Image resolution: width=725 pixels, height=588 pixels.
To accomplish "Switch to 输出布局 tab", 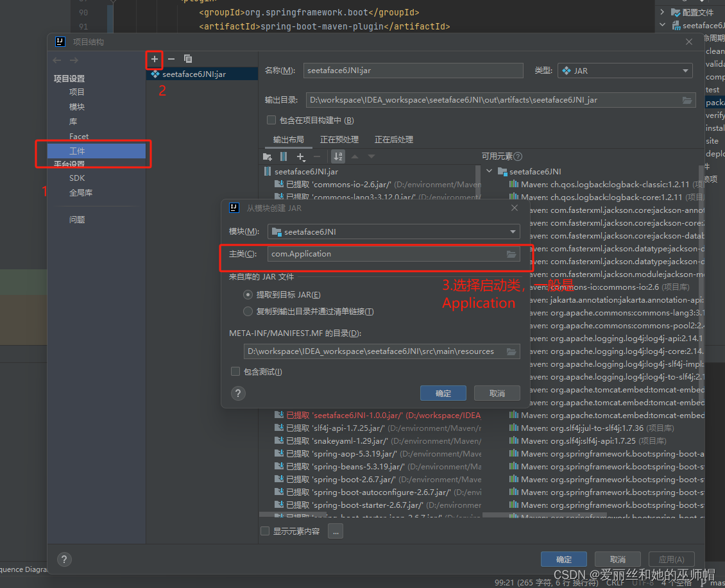I will [x=289, y=140].
